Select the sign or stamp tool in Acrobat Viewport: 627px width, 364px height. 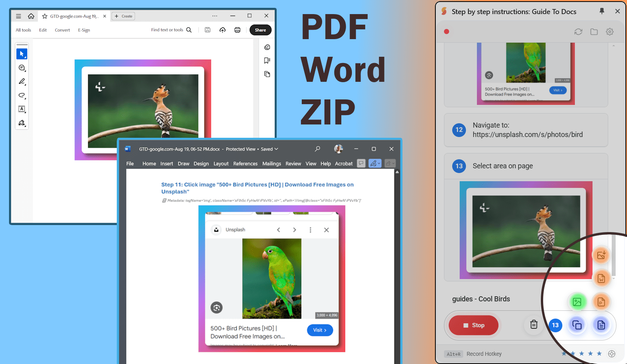point(22,123)
